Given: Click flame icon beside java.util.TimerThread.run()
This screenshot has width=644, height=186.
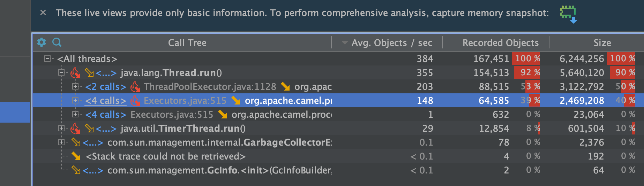Looking at the screenshot, I should point(75,129).
